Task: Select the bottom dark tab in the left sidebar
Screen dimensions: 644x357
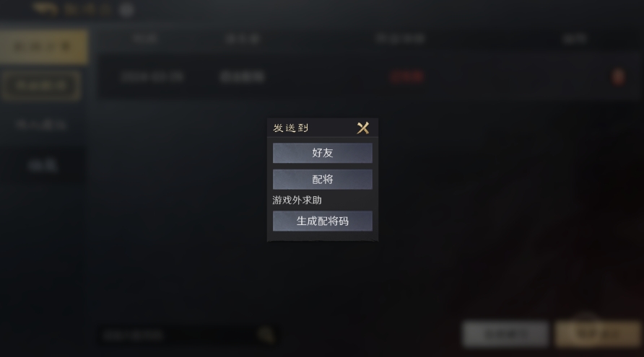Action: click(x=43, y=165)
